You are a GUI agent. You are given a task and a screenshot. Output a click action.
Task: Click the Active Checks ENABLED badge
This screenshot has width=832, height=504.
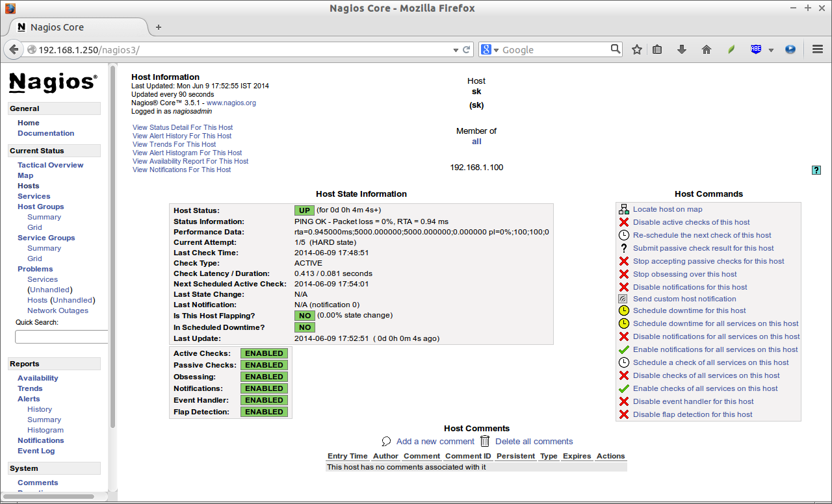pos(264,353)
